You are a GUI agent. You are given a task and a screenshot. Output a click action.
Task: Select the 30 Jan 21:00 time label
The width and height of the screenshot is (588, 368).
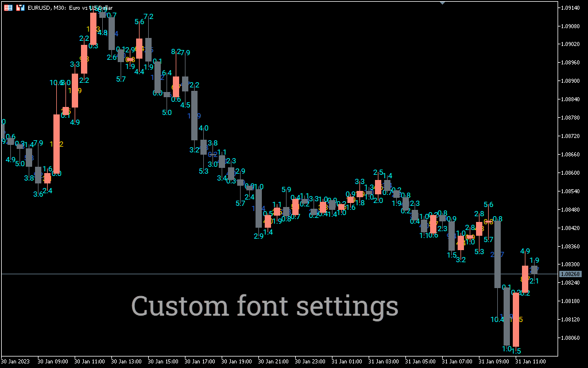coord(273,362)
